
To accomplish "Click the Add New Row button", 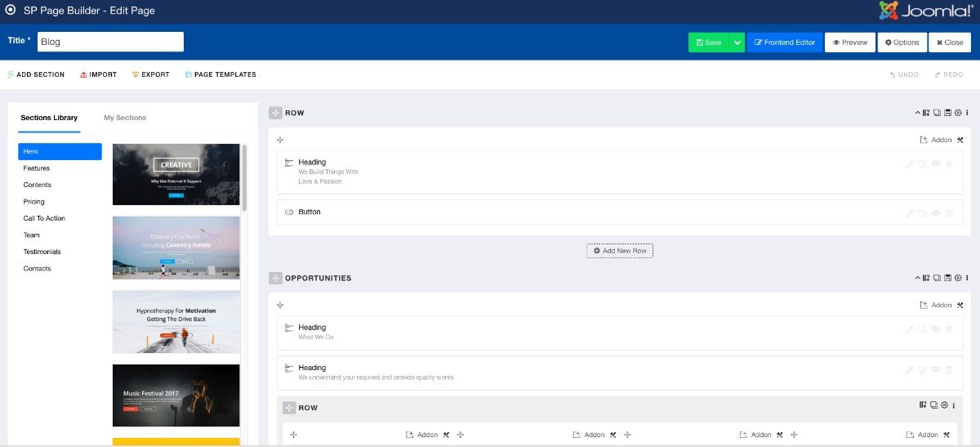I will point(620,251).
